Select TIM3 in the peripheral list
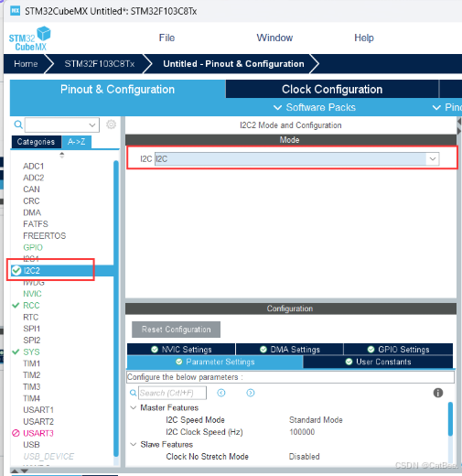 [x=32, y=387]
